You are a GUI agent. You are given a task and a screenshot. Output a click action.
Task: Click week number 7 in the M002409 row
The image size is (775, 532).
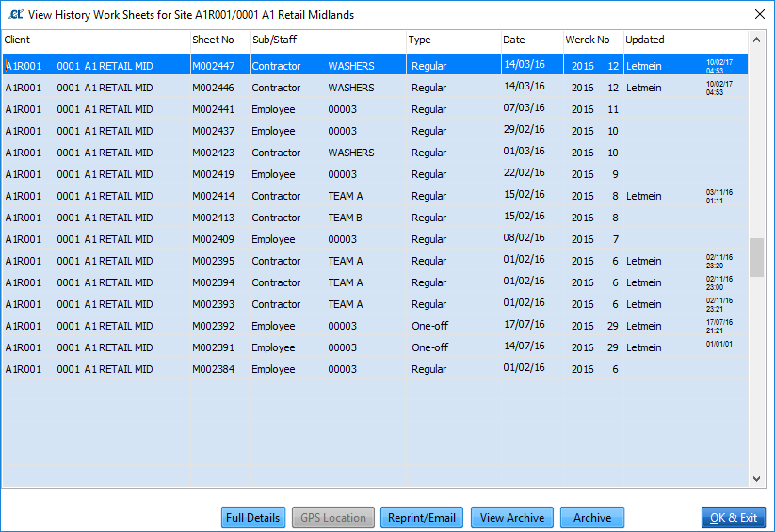[x=615, y=239]
